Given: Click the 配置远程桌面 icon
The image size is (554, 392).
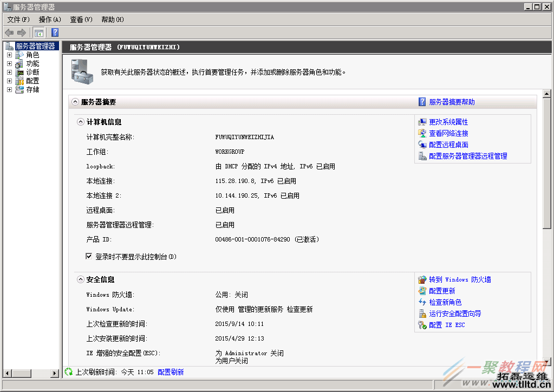Looking at the screenshot, I should (422, 145).
